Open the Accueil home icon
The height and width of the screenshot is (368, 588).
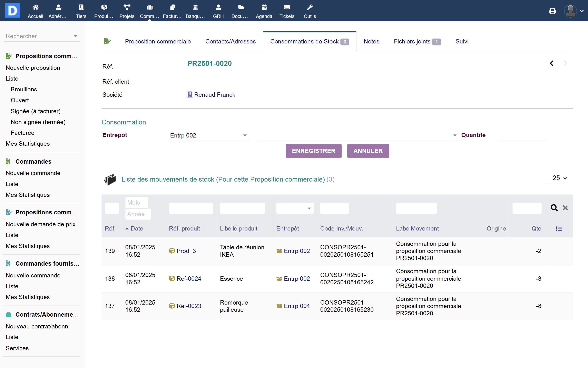coord(35,8)
